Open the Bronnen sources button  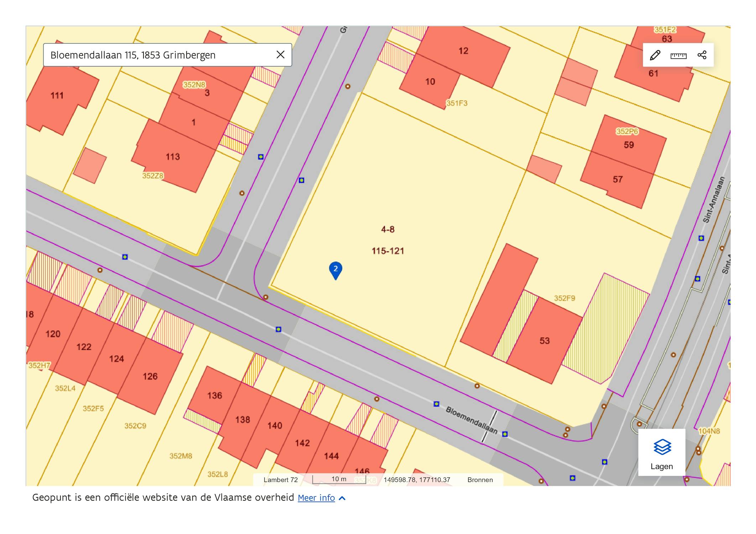point(480,480)
